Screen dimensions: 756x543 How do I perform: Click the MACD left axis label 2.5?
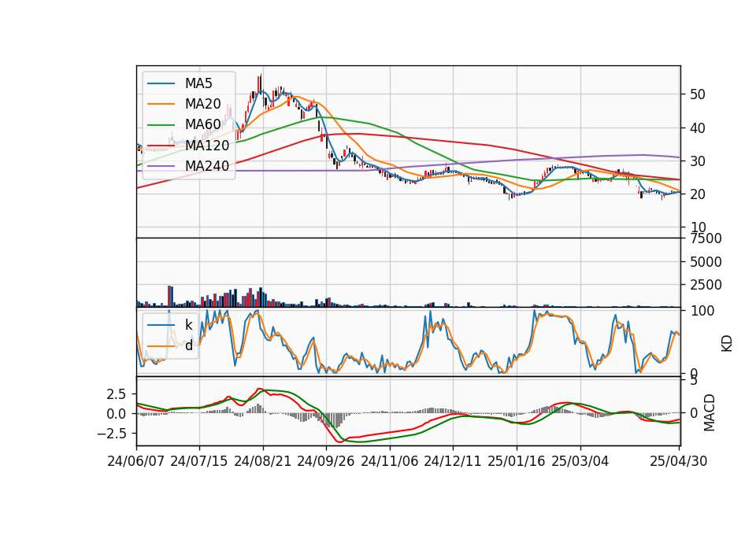(x=117, y=394)
